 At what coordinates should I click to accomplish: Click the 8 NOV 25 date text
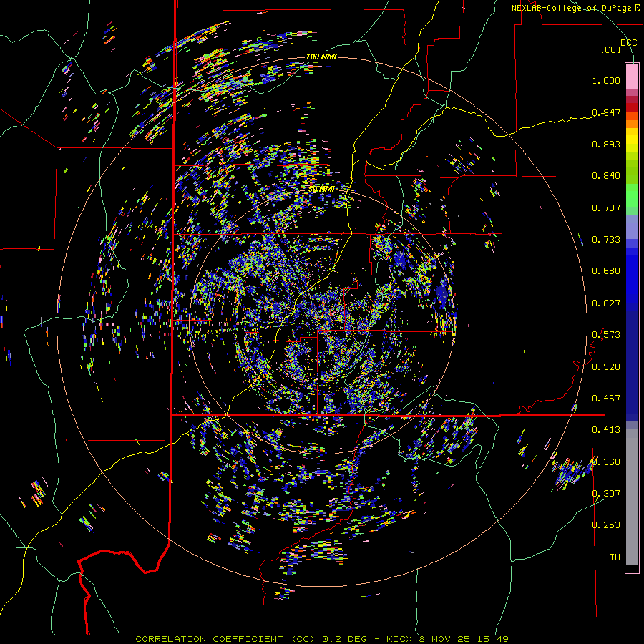click(446, 639)
